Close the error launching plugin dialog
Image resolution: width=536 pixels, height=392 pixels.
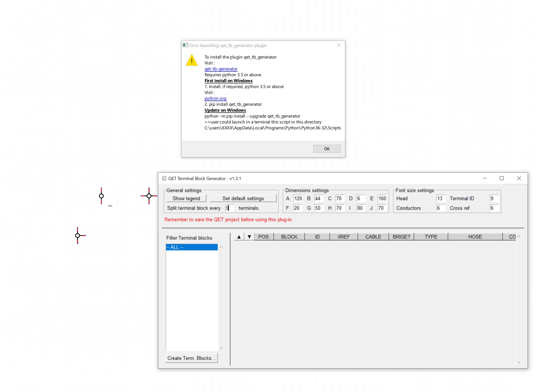339,45
